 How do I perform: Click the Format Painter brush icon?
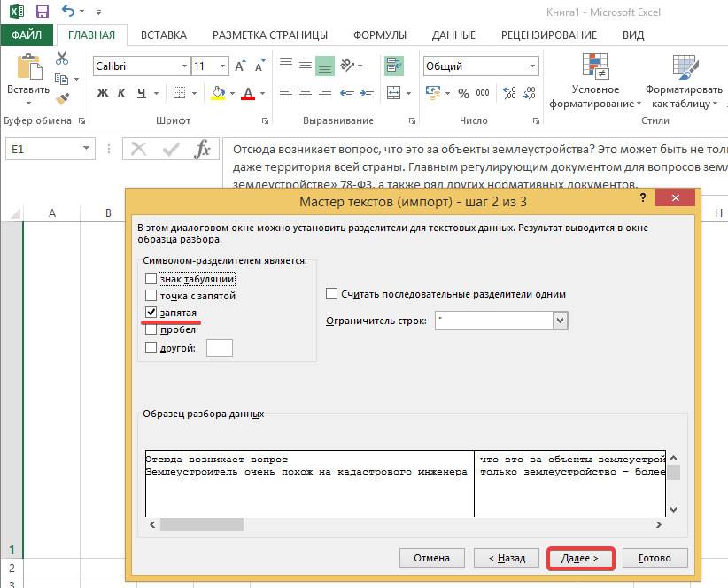click(x=62, y=99)
